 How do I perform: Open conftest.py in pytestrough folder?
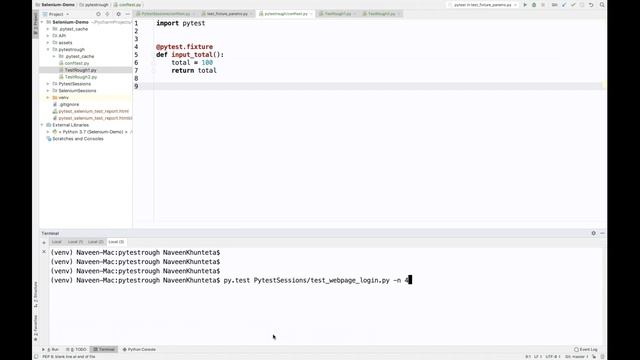[x=77, y=63]
